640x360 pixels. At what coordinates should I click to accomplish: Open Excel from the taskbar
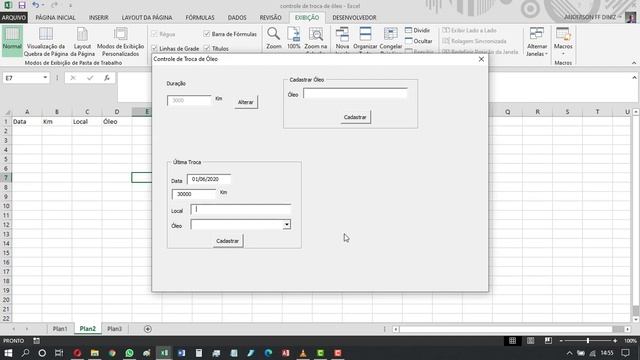coord(164,353)
